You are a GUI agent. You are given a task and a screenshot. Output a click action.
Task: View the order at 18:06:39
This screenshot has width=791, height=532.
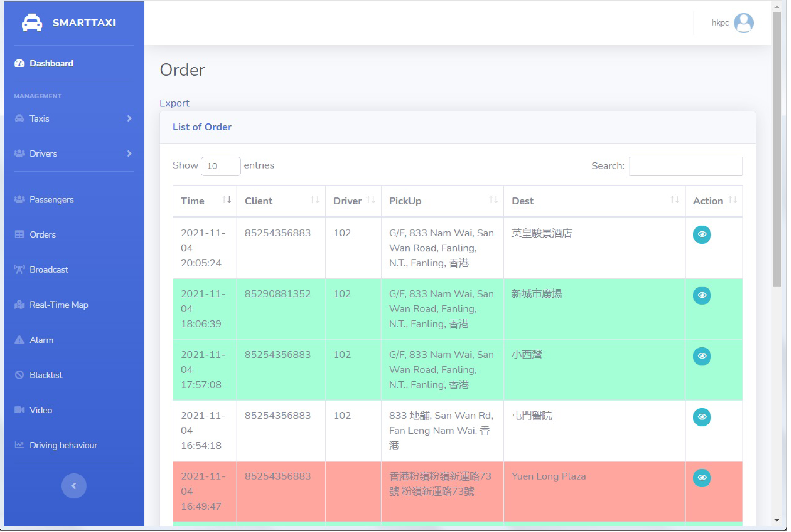(x=702, y=295)
